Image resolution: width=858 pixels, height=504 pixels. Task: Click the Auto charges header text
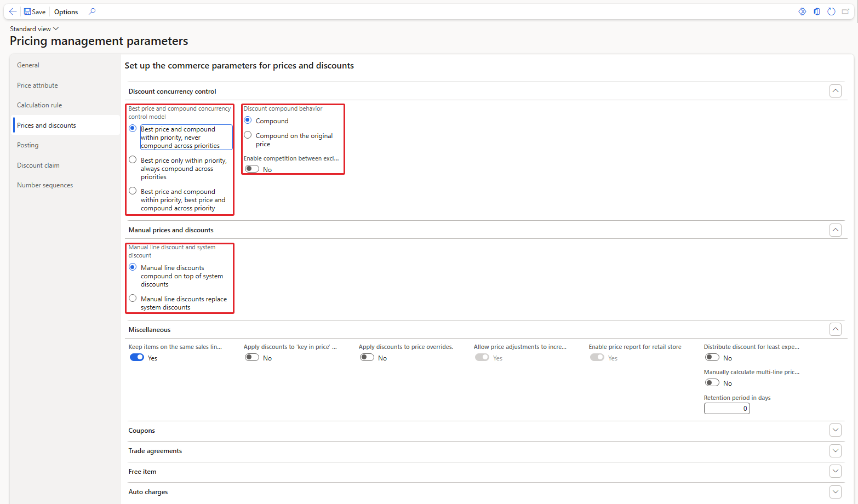[x=148, y=492]
